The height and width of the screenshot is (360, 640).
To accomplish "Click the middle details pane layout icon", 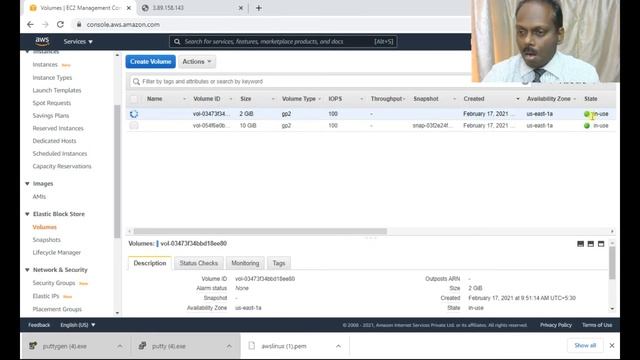I will (591, 244).
